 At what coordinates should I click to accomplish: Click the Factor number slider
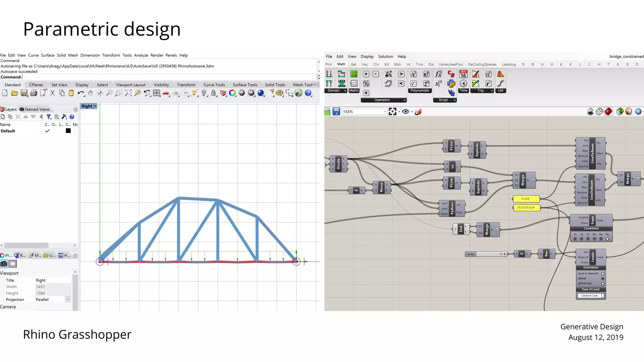coord(486,254)
